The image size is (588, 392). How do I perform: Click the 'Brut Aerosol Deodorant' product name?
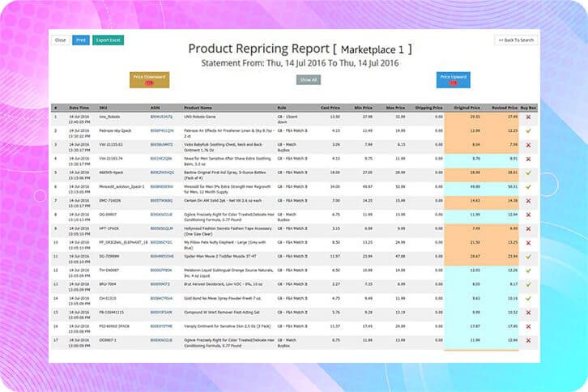tap(223, 284)
